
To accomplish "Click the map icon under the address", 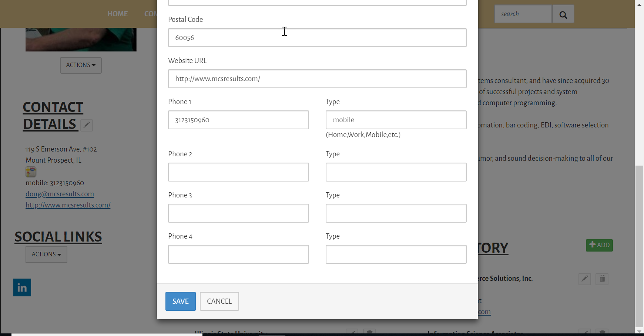I will pos(31,172).
